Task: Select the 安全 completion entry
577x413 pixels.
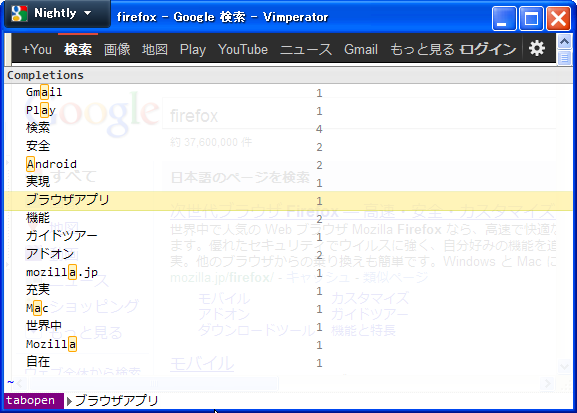Action: [288, 147]
